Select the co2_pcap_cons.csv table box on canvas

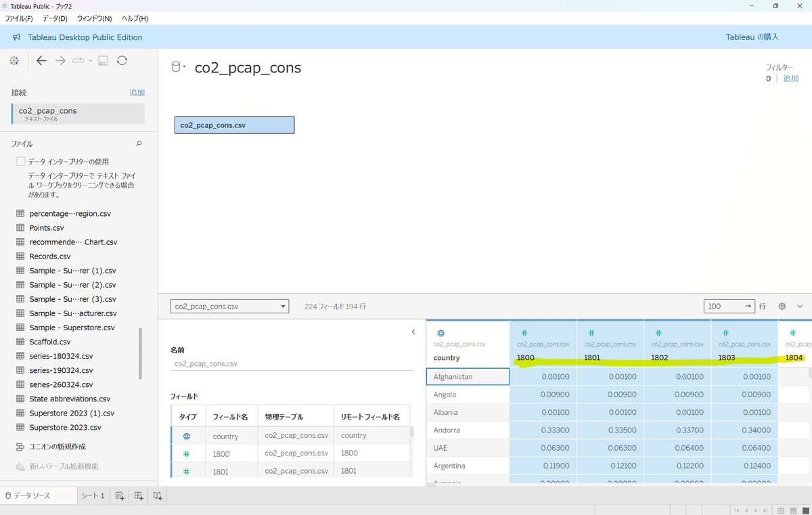pyautogui.click(x=234, y=125)
